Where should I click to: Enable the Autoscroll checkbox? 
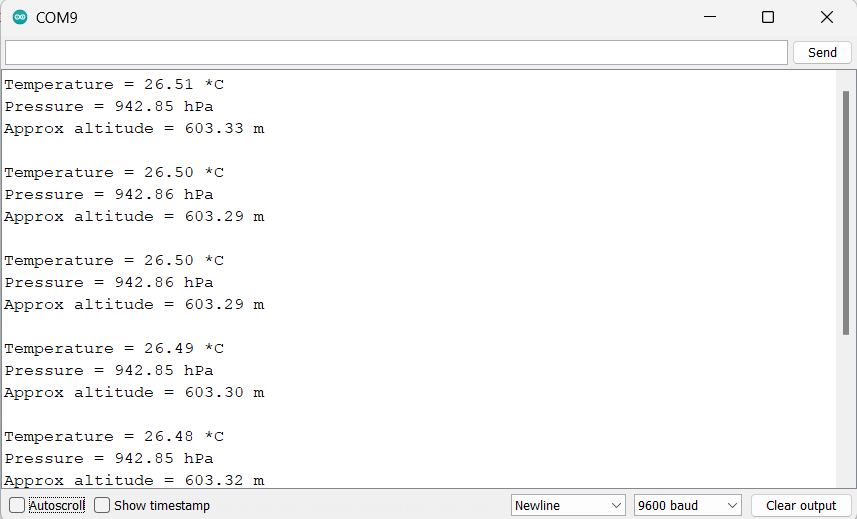tap(17, 505)
